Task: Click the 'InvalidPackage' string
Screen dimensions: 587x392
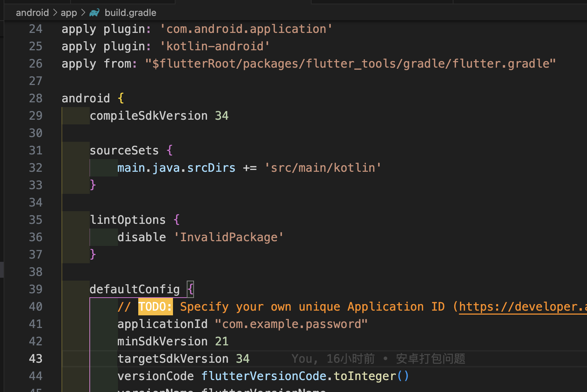Action: click(x=229, y=237)
